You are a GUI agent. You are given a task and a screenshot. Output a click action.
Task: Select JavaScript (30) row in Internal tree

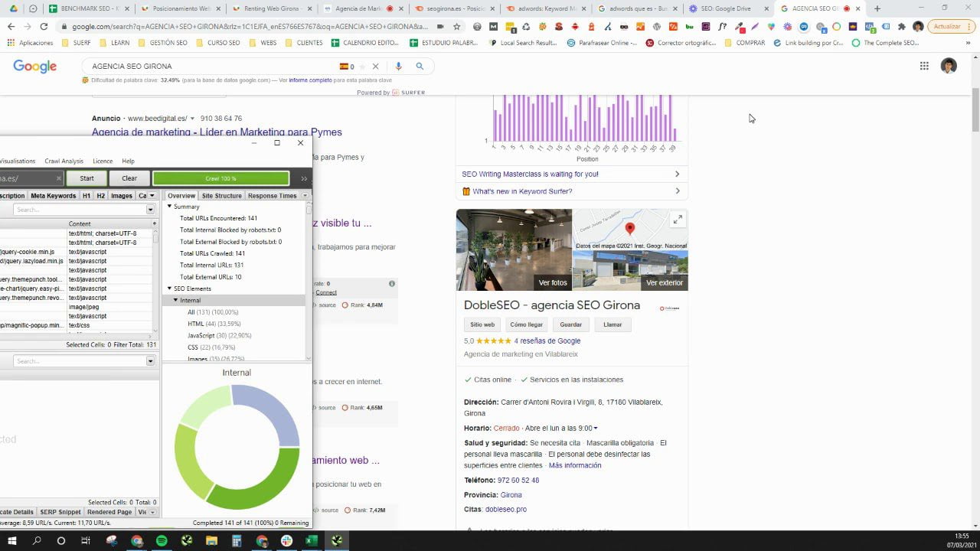220,336
